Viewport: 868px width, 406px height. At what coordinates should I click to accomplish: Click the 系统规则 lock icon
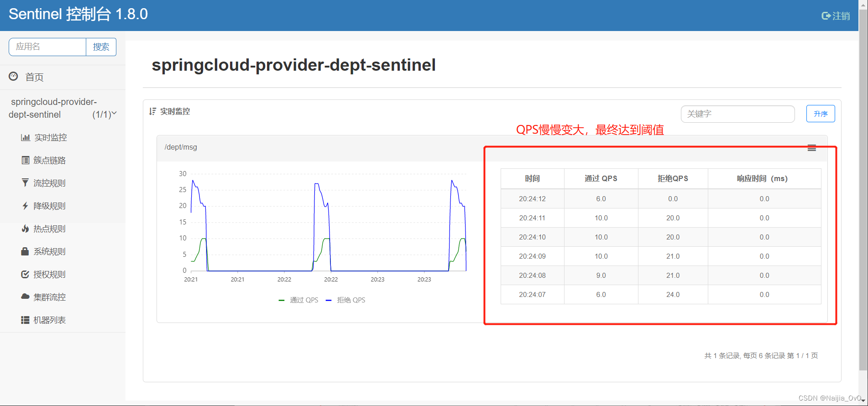point(26,251)
